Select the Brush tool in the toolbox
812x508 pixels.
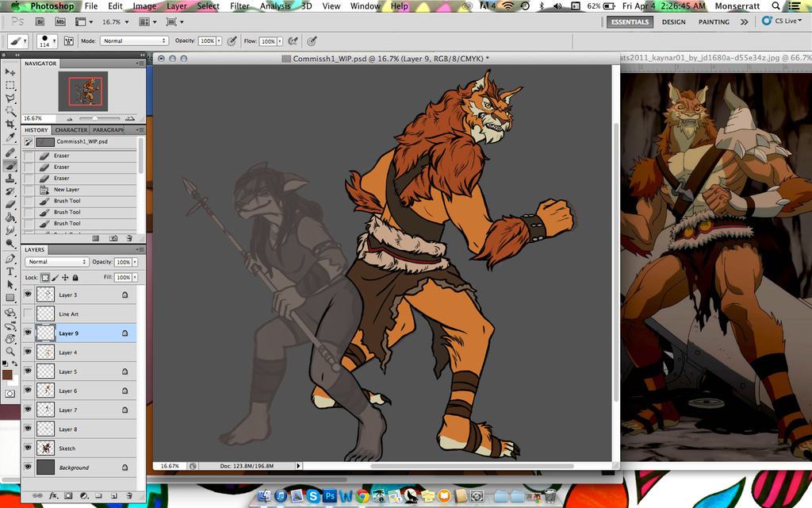coord(10,166)
